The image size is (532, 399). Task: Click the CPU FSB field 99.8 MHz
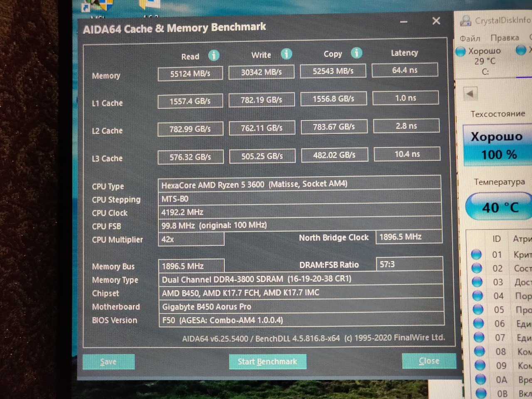(x=300, y=225)
